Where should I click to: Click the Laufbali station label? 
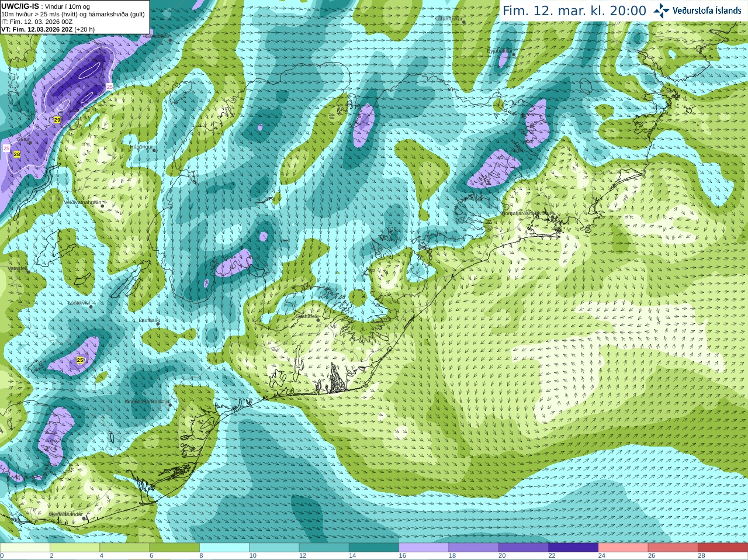[148, 320]
